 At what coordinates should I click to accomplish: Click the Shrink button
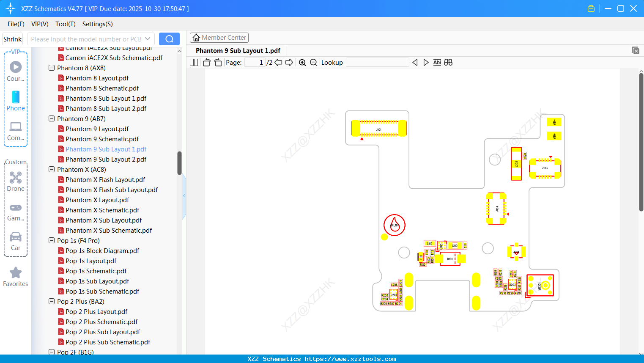pyautogui.click(x=13, y=39)
